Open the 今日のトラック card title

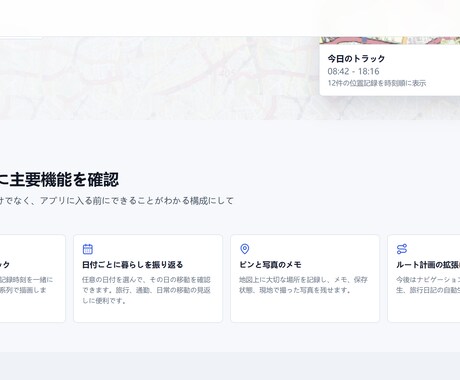point(356,59)
